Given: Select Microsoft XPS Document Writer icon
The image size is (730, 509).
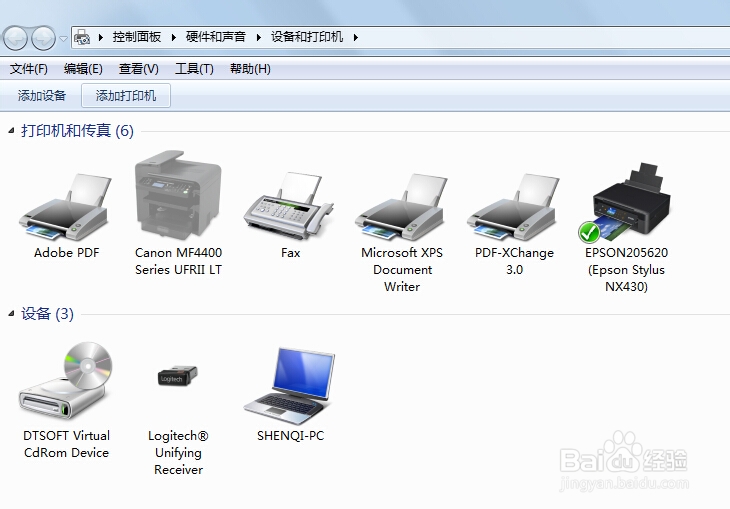Looking at the screenshot, I should coord(402,206).
